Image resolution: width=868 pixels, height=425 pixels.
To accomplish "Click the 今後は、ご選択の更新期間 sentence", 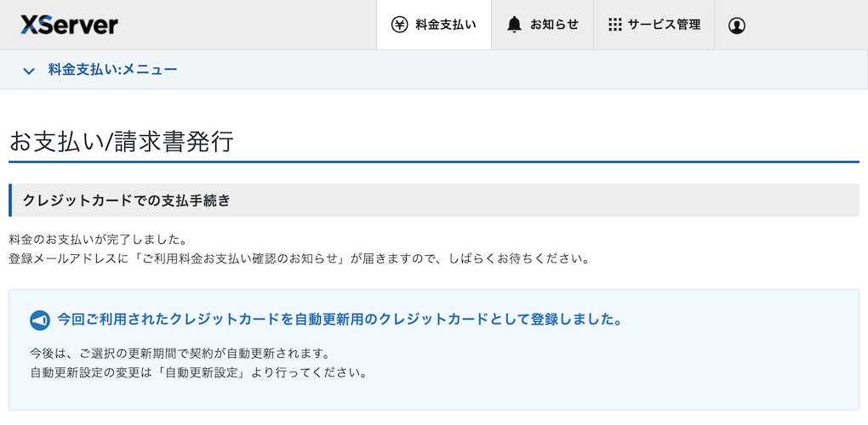I will click(179, 353).
